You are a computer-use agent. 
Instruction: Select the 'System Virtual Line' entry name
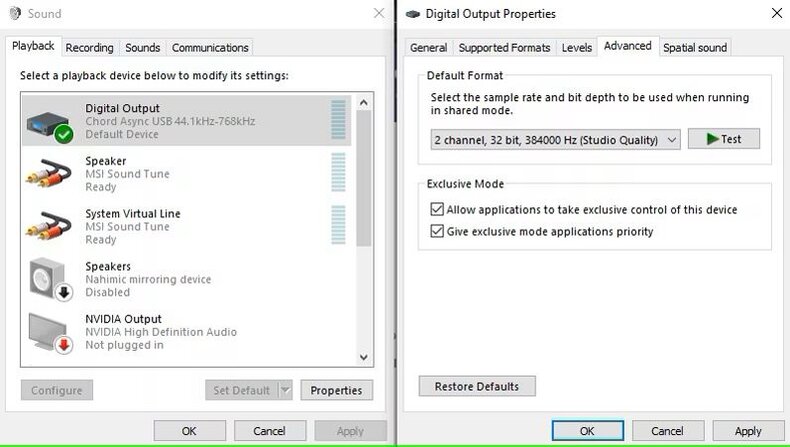(133, 214)
